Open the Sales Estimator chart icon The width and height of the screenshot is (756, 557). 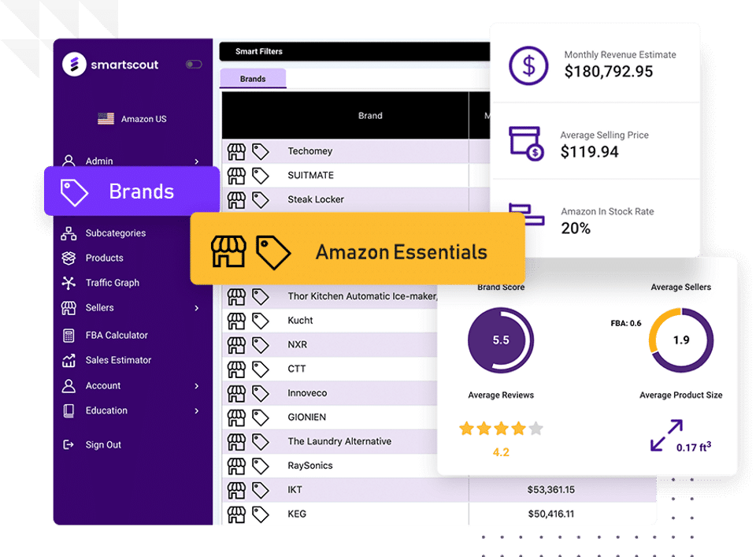coord(69,360)
